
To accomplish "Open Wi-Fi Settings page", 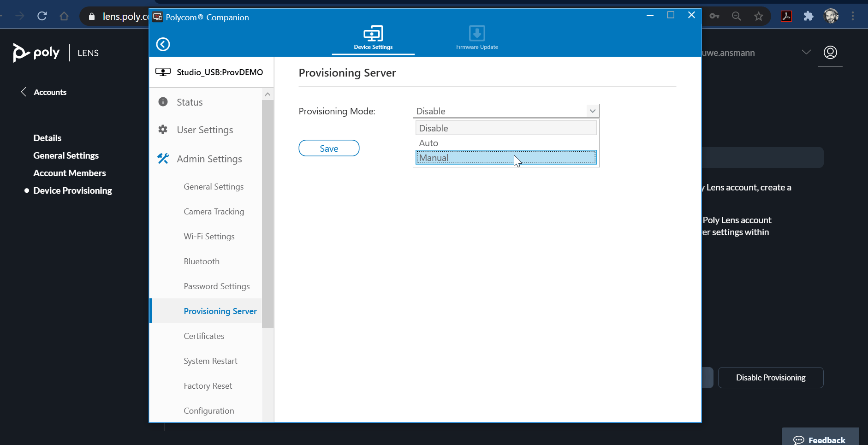I will click(x=209, y=237).
